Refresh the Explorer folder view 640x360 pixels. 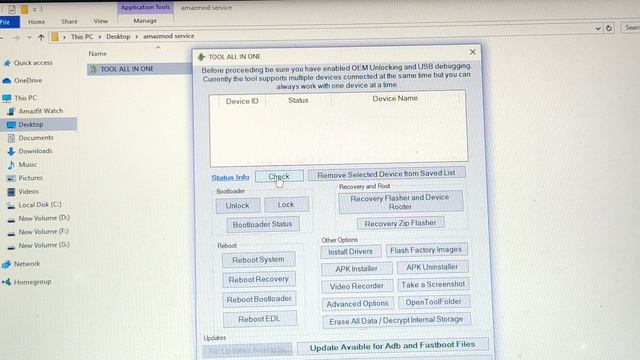pyautogui.click(x=609, y=28)
